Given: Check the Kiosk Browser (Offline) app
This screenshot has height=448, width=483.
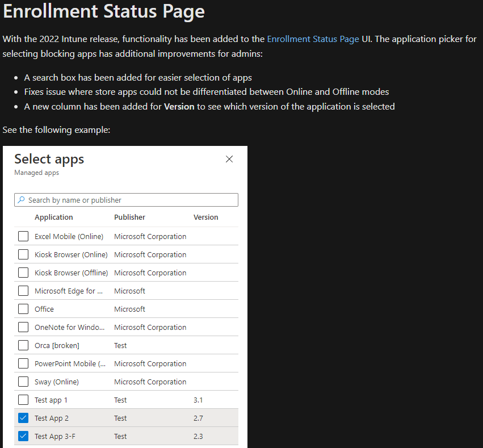Looking at the screenshot, I should (22, 272).
